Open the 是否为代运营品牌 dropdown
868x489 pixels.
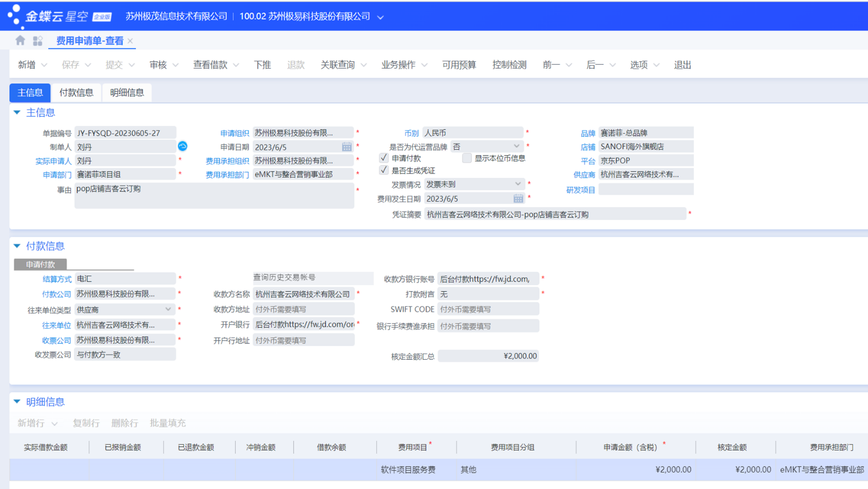coord(517,146)
